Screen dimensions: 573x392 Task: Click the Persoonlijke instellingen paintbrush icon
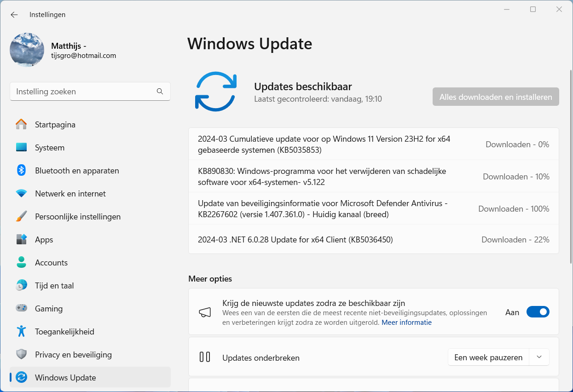(21, 217)
